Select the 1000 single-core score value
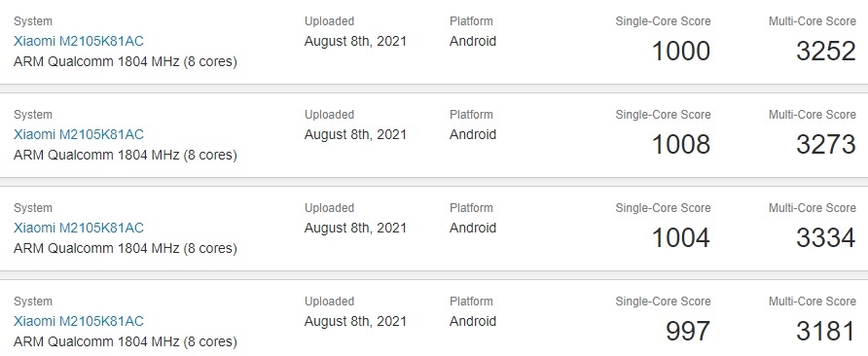This screenshot has height=356, width=868. (681, 51)
